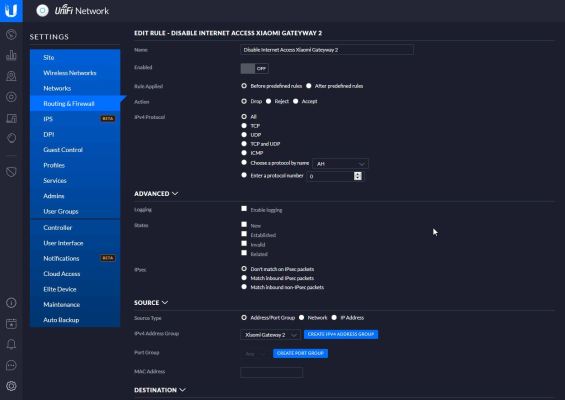Select Match inbound IPsec packets radio

[244, 278]
